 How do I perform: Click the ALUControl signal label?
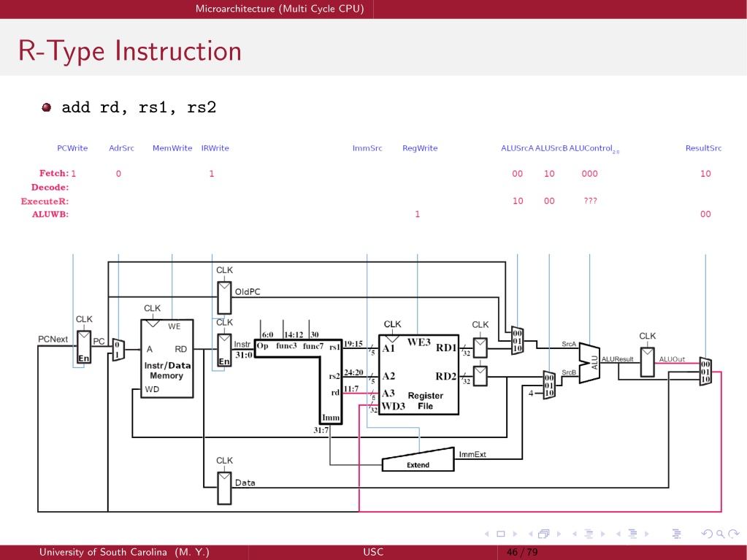(594, 148)
